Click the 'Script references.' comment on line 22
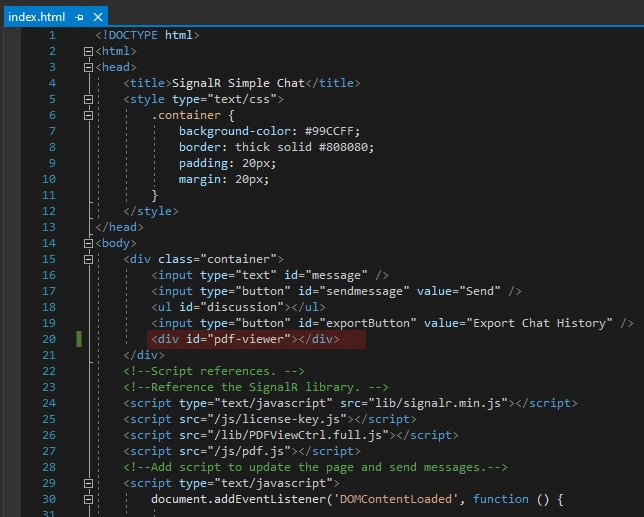 click(214, 371)
